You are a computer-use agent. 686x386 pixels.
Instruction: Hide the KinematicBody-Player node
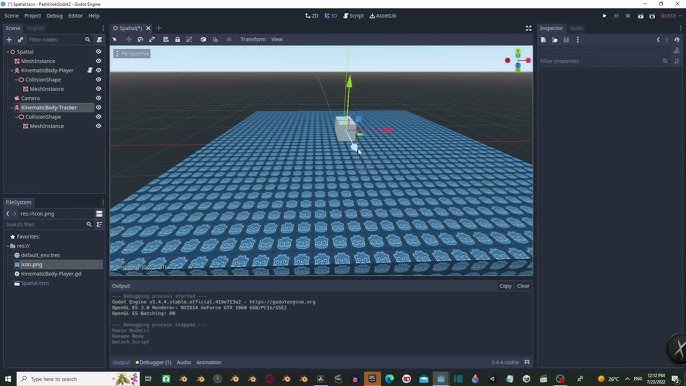pyautogui.click(x=98, y=70)
